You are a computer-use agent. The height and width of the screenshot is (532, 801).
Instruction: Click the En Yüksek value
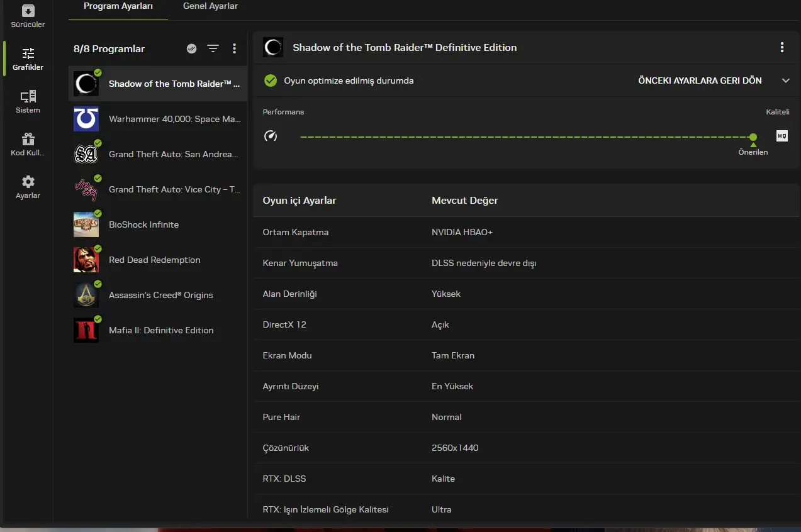click(x=452, y=386)
